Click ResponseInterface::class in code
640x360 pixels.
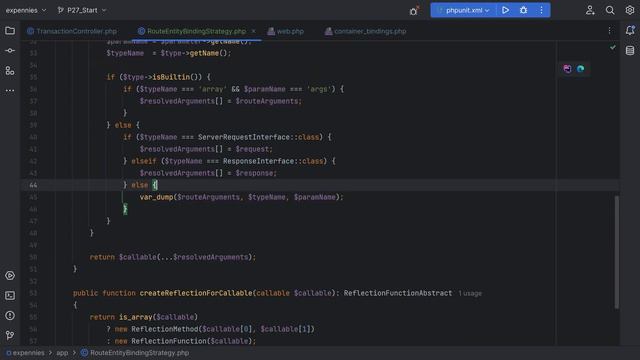[x=273, y=161]
